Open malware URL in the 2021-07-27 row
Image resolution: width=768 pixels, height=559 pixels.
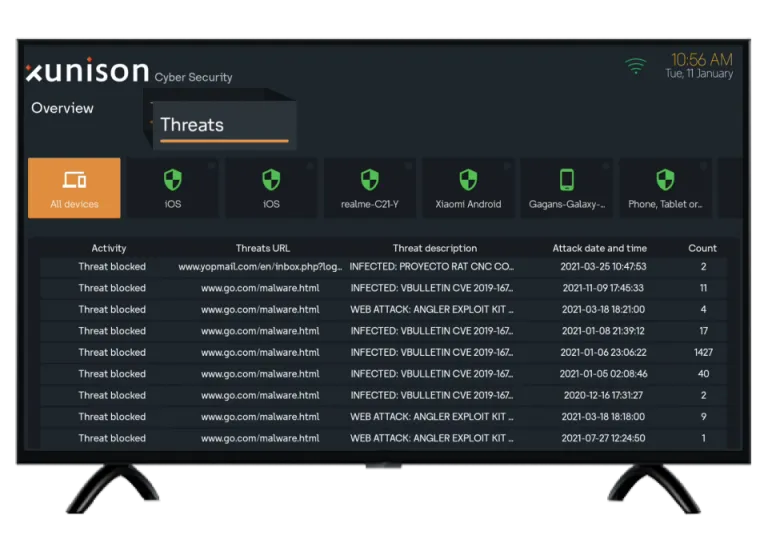pos(260,438)
